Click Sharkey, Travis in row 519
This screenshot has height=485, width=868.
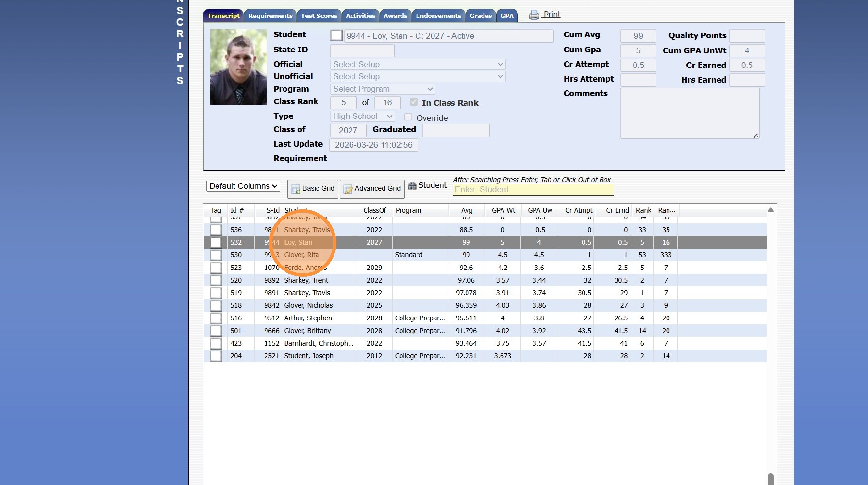coord(307,293)
